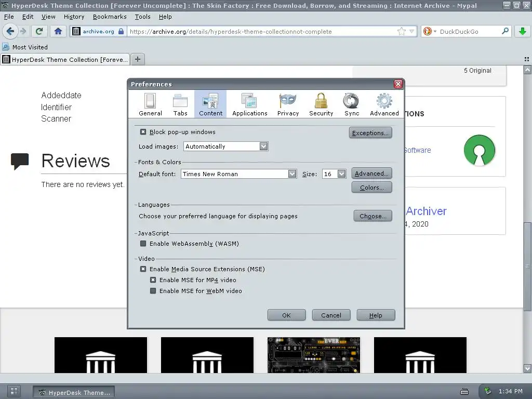Open the Tabs preferences pane
532x399 pixels.
coord(180,104)
